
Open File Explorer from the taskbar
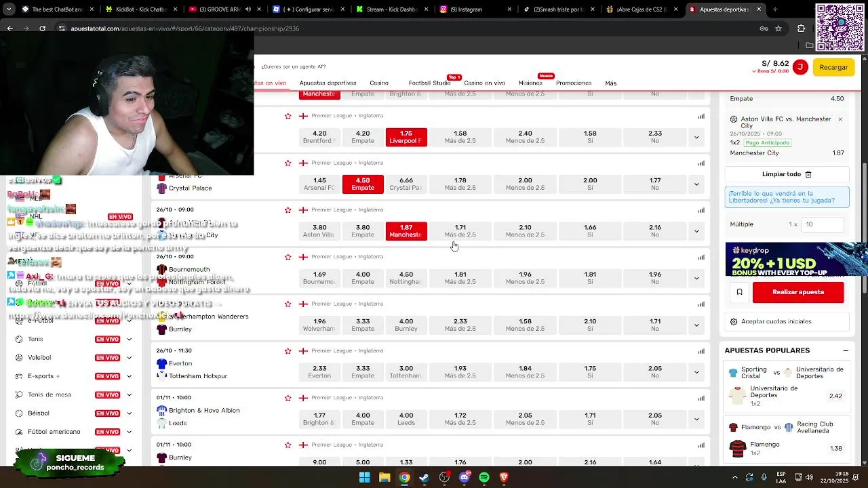(x=384, y=477)
